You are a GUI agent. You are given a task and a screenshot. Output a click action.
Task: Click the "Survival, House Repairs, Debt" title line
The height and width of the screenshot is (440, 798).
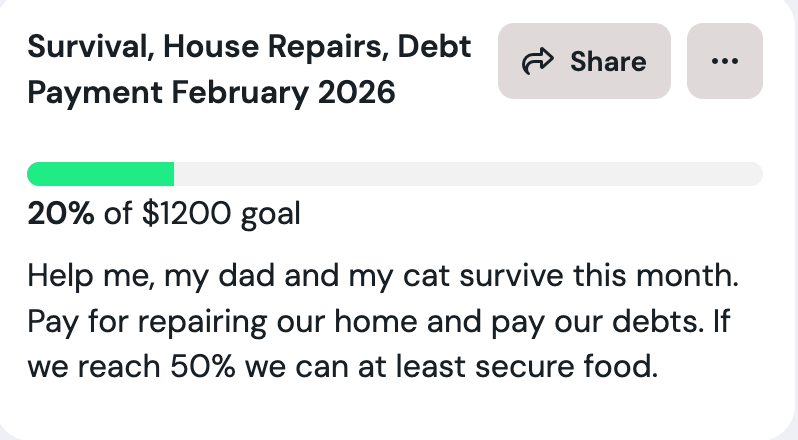249,47
